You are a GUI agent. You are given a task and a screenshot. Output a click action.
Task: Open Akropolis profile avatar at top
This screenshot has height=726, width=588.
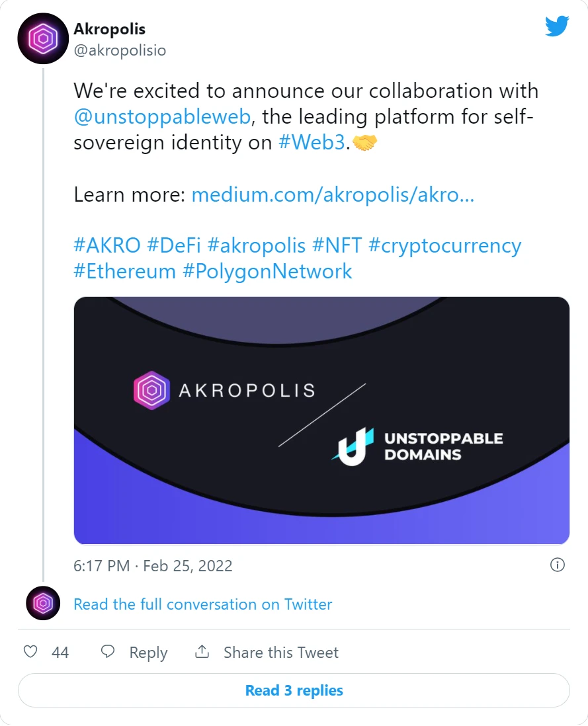pos(43,38)
